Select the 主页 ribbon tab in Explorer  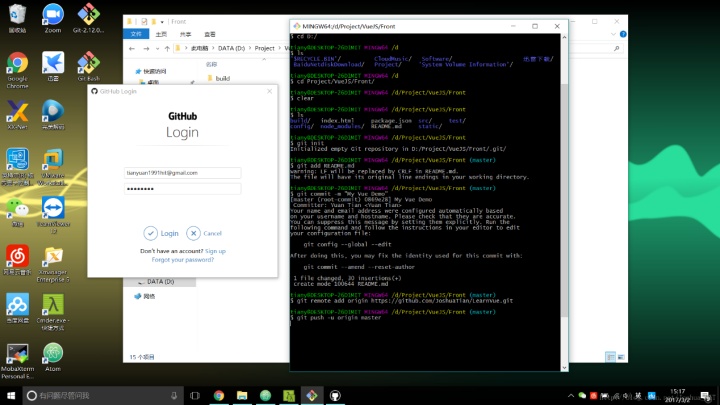[161, 34]
